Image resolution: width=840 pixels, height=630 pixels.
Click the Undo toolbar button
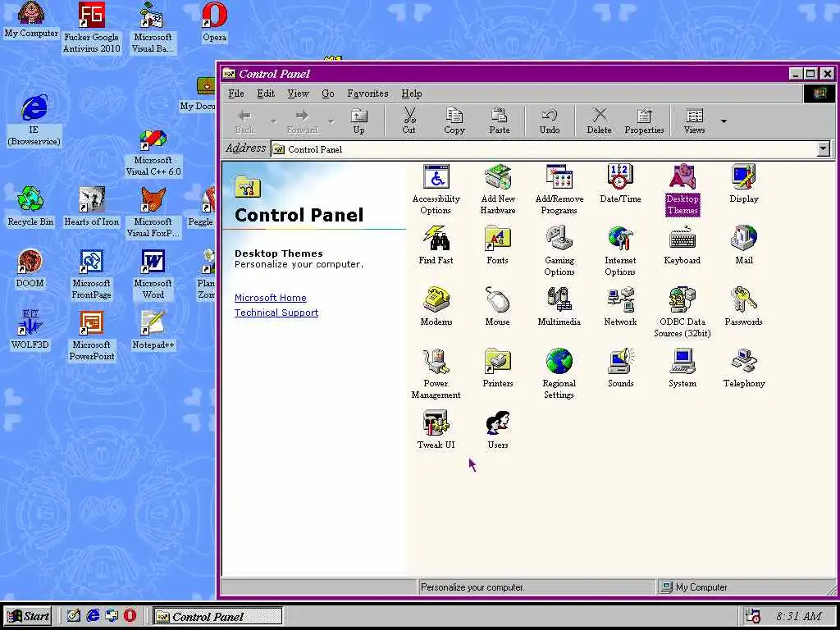pos(550,121)
